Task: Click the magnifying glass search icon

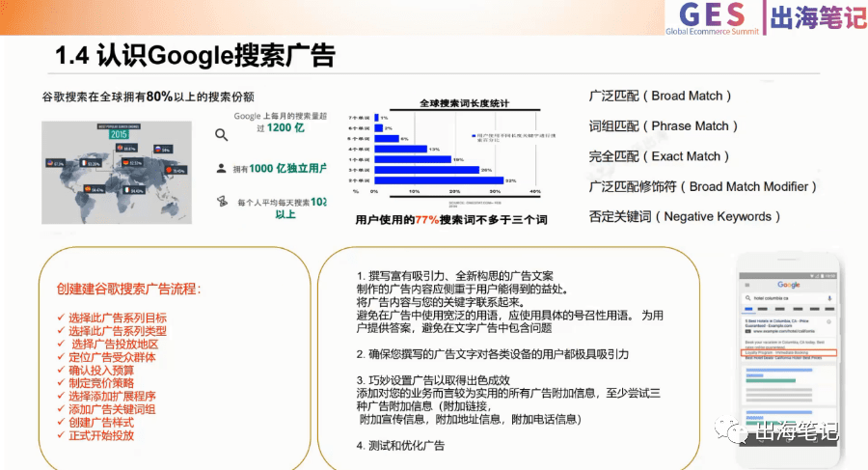Action: coord(222,135)
